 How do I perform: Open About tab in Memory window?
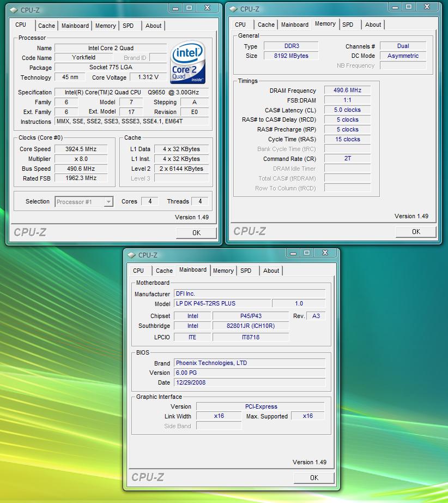[373, 25]
